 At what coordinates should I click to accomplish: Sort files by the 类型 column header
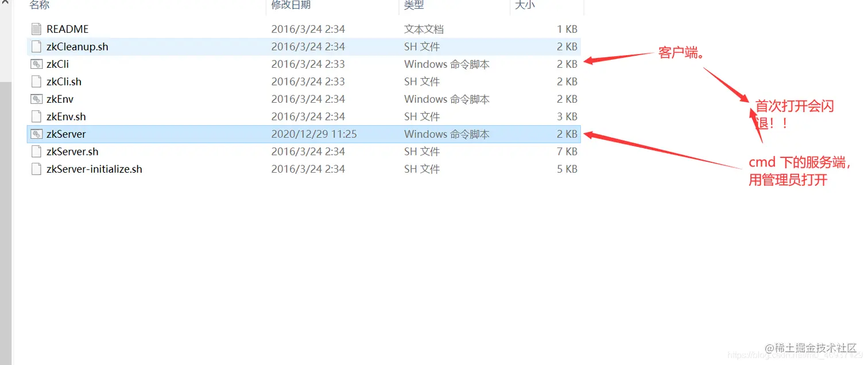coord(414,5)
